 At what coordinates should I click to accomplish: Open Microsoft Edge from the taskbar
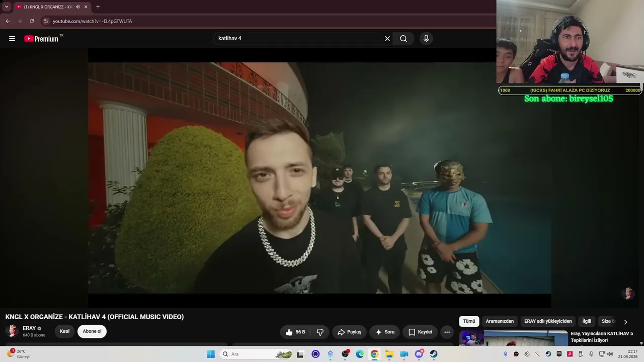(360, 354)
